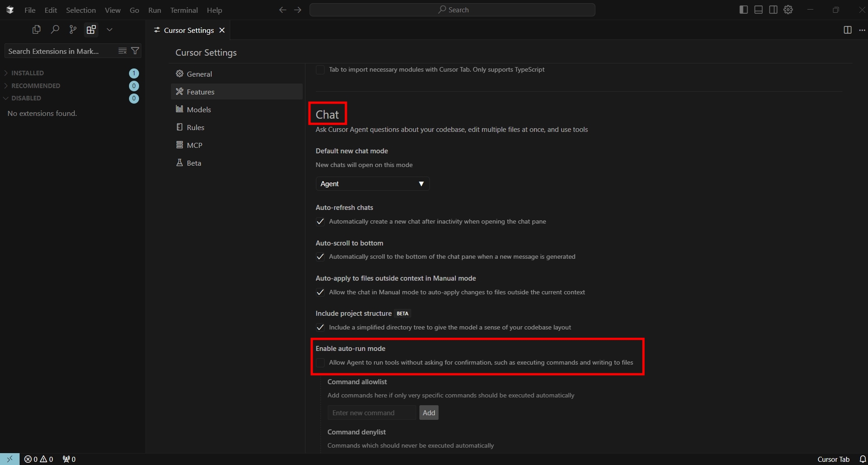Split the editor to the right
This screenshot has height=465, width=868.
click(847, 30)
